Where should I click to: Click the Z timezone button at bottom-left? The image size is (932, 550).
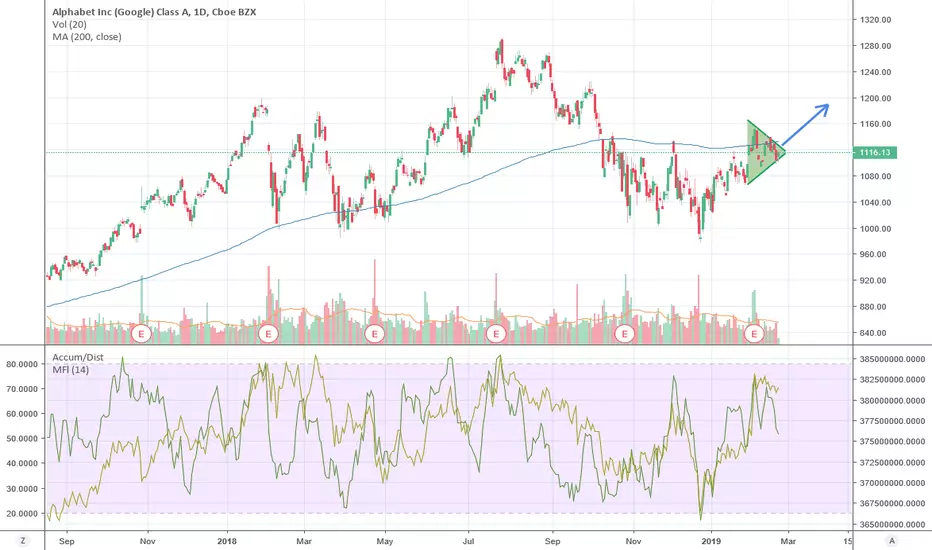point(23,540)
